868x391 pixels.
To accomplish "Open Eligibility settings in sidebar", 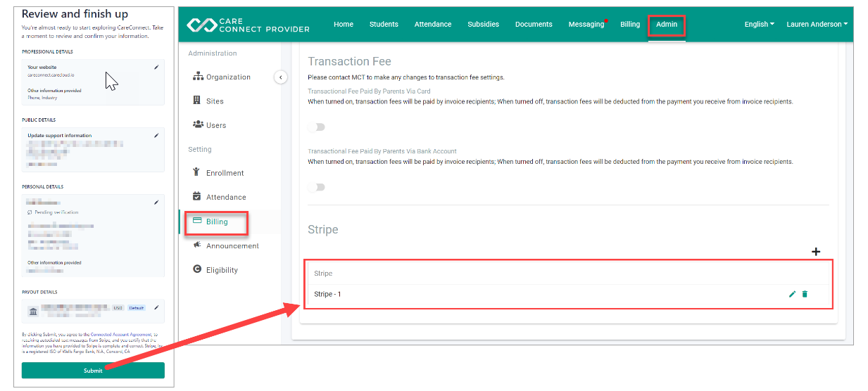I will pyautogui.click(x=215, y=270).
